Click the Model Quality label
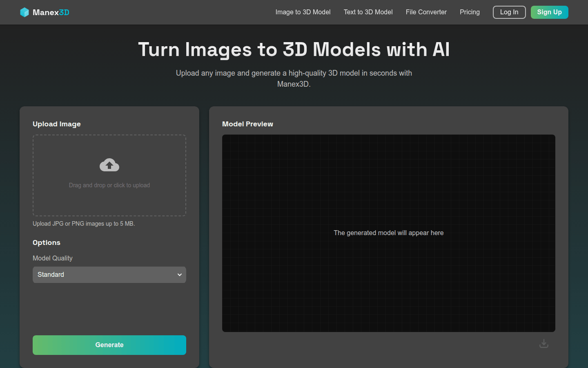The height and width of the screenshot is (368, 588). 53,258
